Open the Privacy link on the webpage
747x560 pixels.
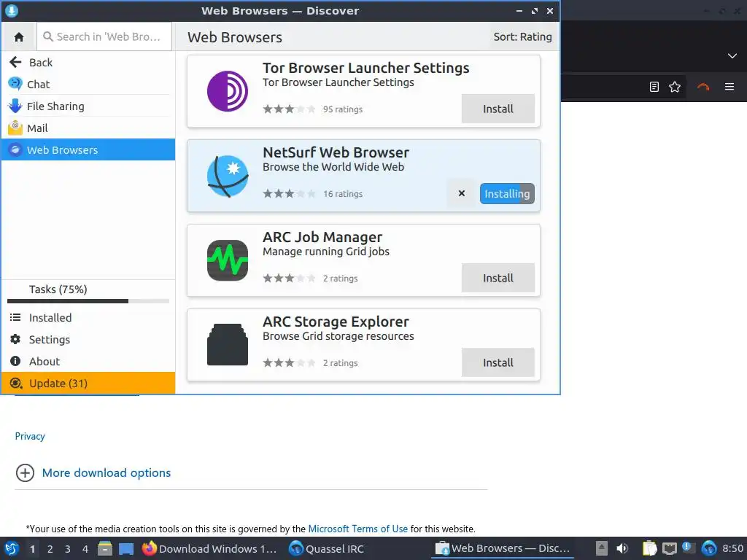click(x=30, y=436)
